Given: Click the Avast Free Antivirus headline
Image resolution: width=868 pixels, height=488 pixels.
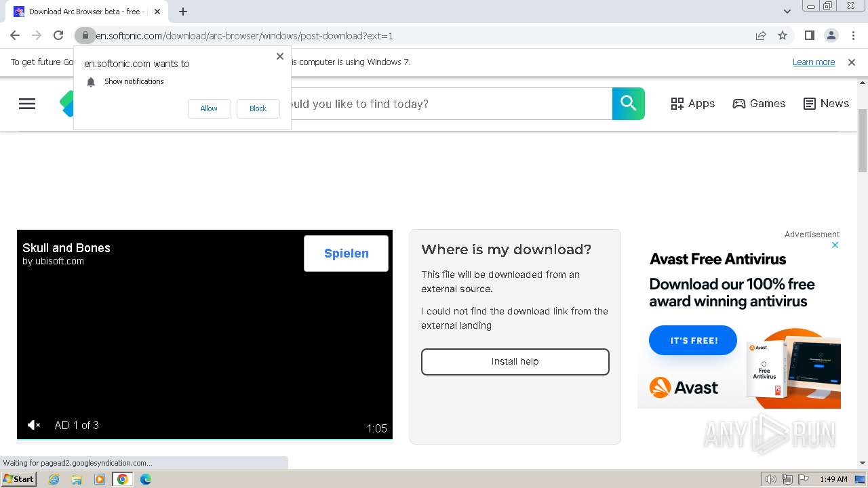Looking at the screenshot, I should [x=717, y=259].
